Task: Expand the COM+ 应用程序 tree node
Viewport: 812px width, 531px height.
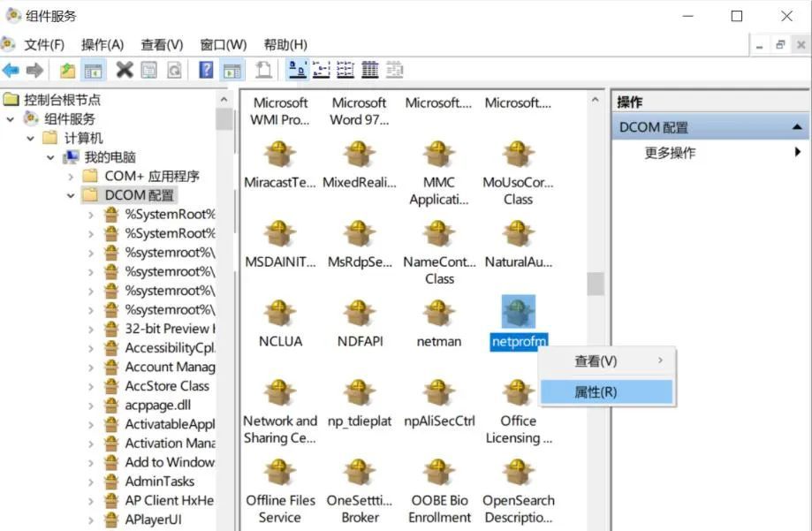Action: click(71, 176)
